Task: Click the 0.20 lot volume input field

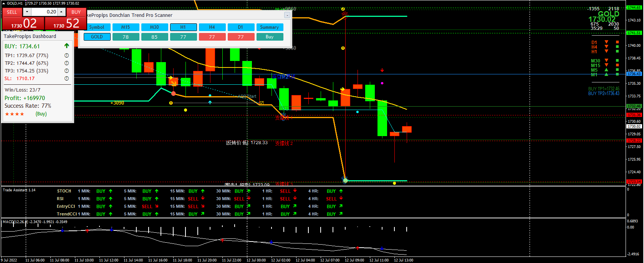Action: tap(44, 12)
